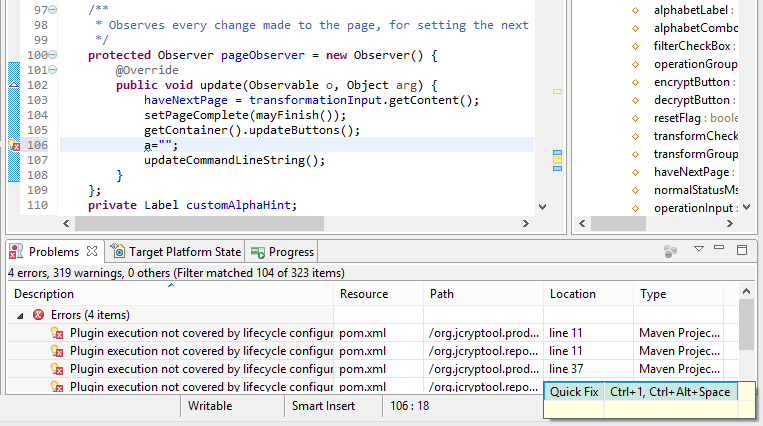
Task: Click "pom.xml" in the line 37 row
Action: click(x=363, y=369)
